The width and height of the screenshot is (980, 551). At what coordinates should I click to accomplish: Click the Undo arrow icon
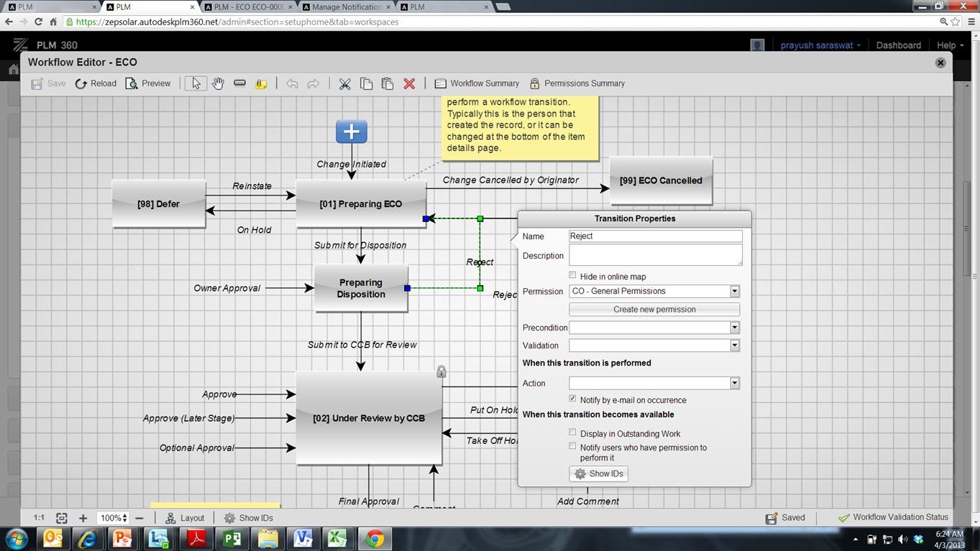pos(291,83)
